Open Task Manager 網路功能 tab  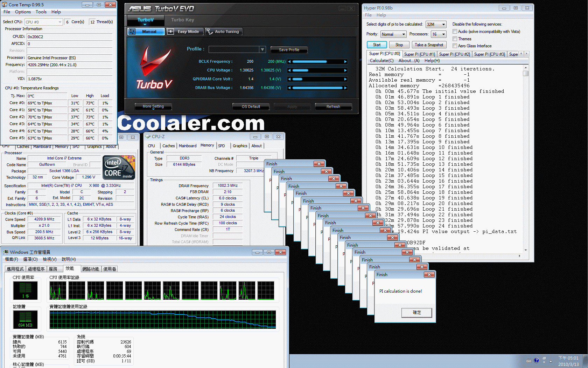91,269
